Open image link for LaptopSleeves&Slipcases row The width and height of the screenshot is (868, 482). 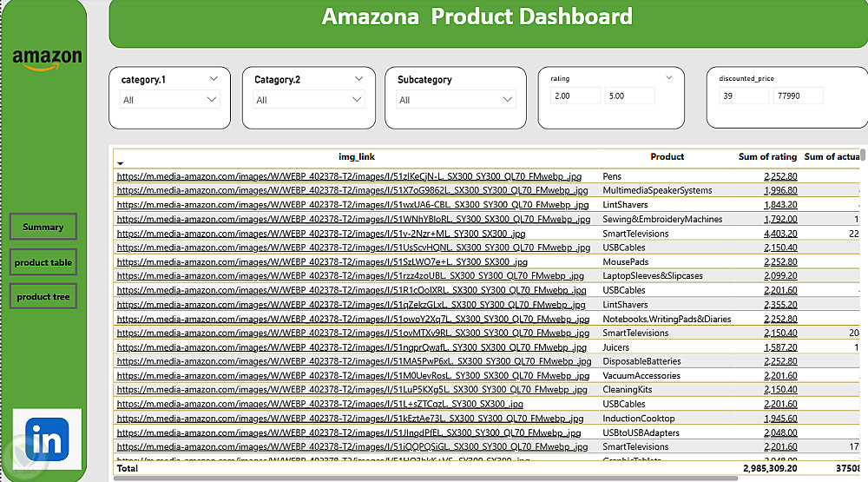coord(350,275)
